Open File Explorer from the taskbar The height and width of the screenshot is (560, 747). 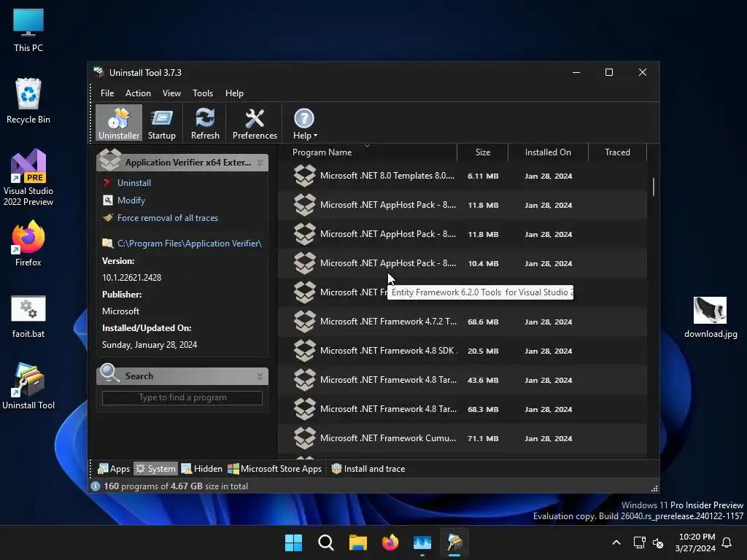[x=357, y=542]
